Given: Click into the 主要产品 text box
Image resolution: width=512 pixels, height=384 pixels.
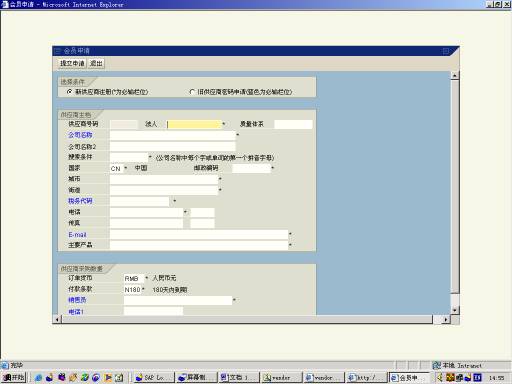Looking at the screenshot, I should [199, 245].
